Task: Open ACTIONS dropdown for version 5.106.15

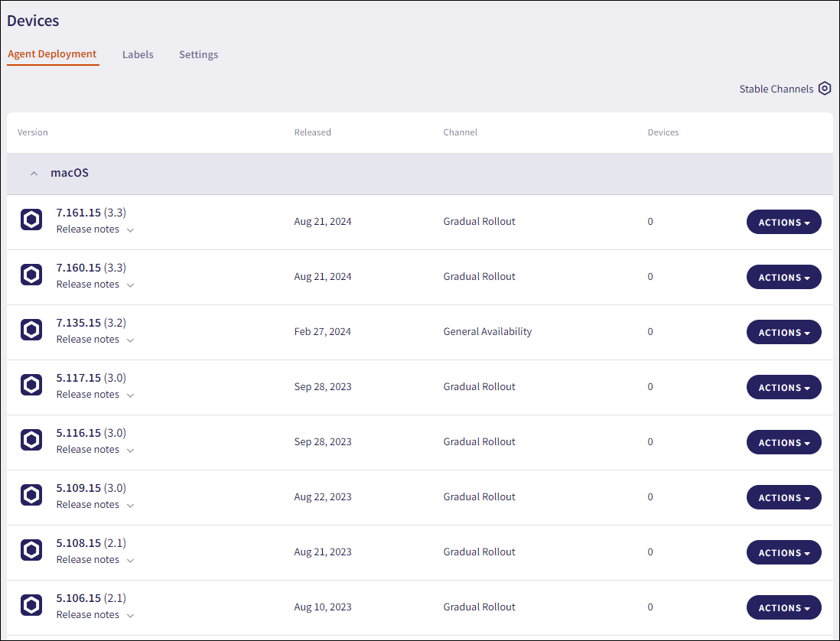Action: click(783, 607)
